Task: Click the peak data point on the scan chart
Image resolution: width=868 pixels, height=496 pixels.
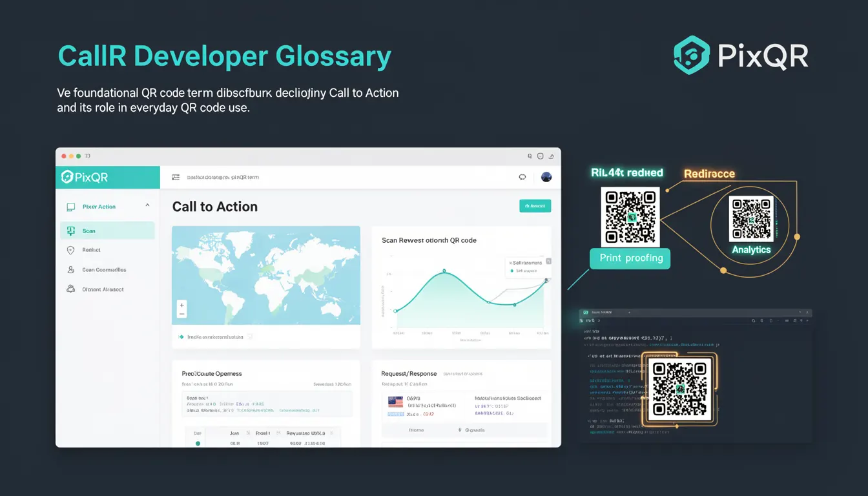Action: point(444,271)
